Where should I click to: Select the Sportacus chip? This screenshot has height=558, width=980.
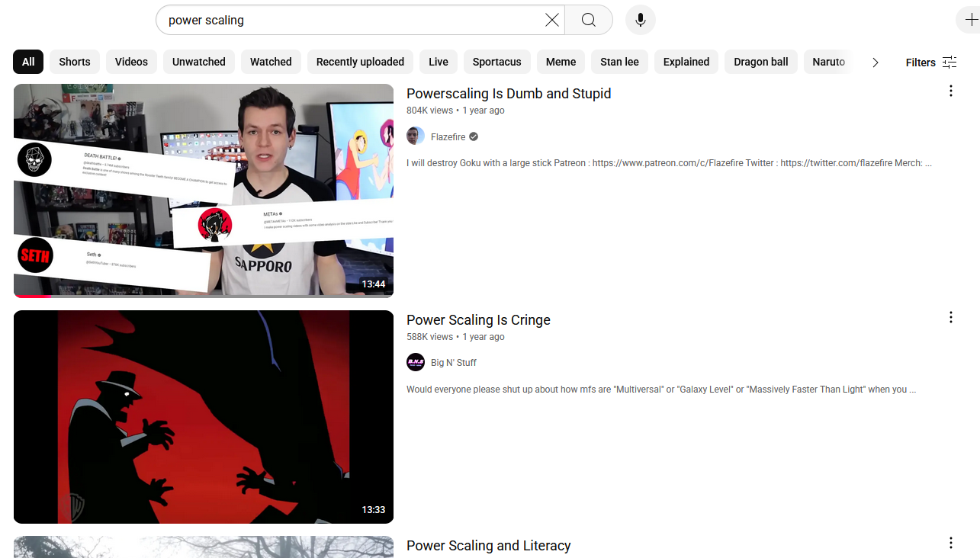point(497,62)
